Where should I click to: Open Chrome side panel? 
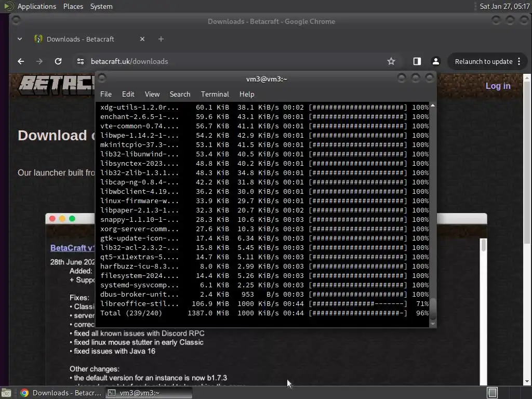point(417,61)
